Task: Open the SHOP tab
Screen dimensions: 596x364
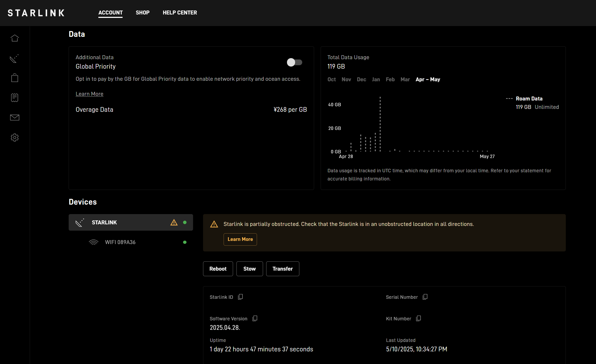Action: tap(143, 13)
